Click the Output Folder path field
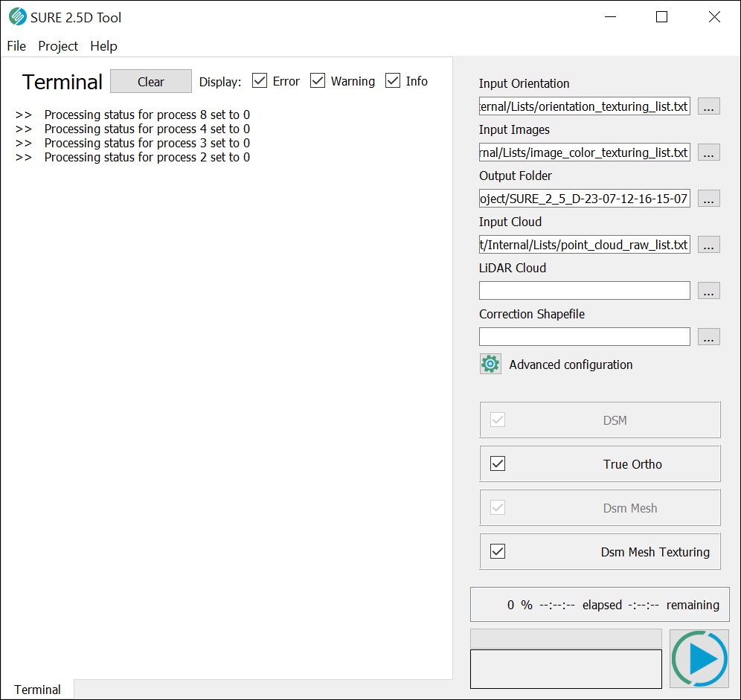Screen dimensions: 741x700 click(x=585, y=199)
